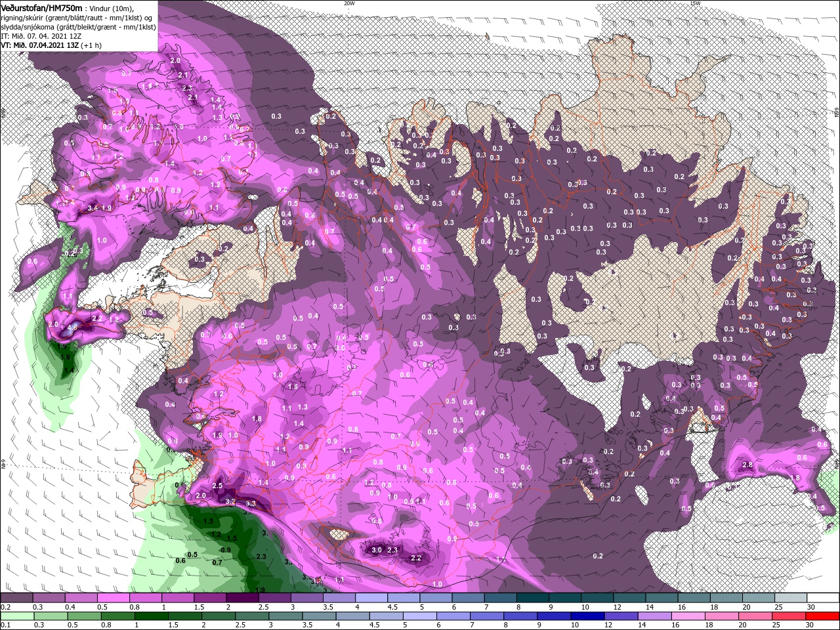Click the dark purple 0.2–0.3 legend swatch
Screen dimensions: 840x630
click(x=16, y=598)
